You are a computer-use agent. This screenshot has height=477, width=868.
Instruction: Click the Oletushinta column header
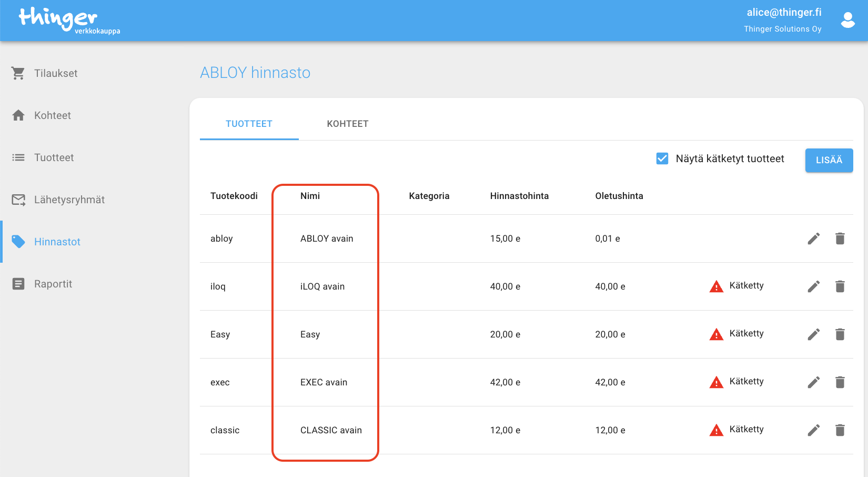point(619,196)
